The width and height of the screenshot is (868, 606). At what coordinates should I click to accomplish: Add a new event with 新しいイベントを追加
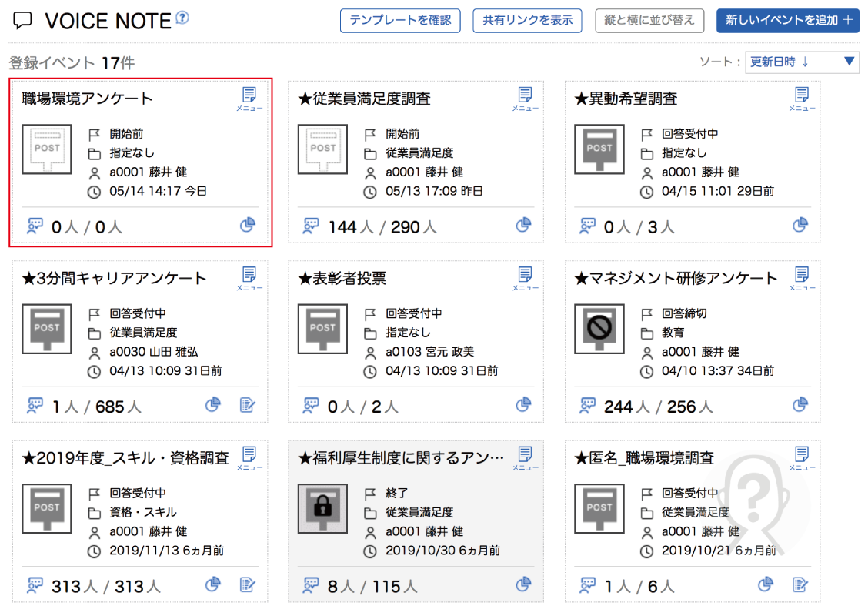pyautogui.click(x=787, y=21)
